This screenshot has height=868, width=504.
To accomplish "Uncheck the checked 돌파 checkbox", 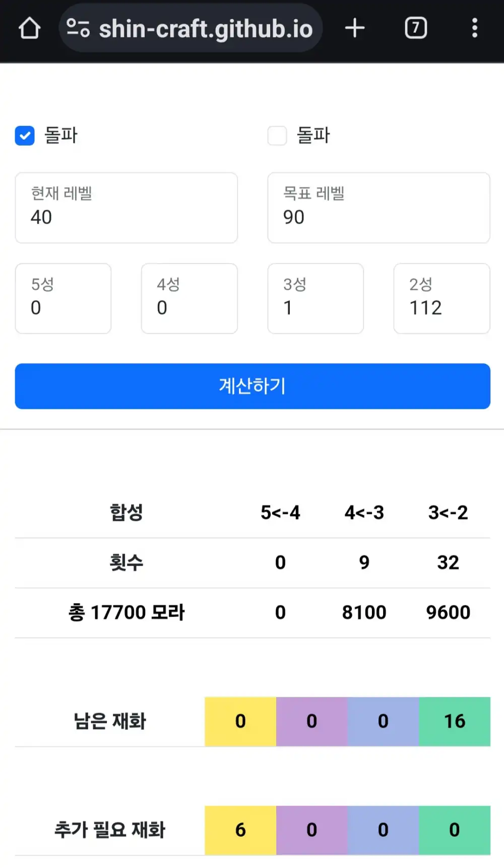I will coord(25,136).
